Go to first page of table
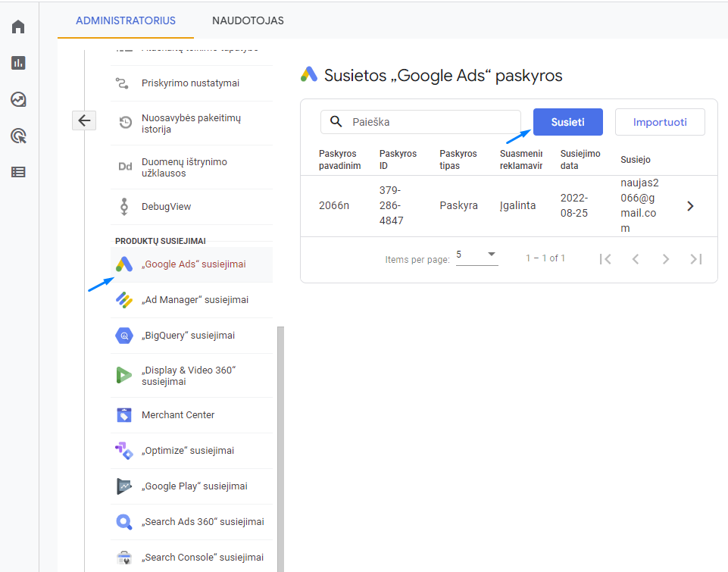728x572 pixels. [605, 259]
